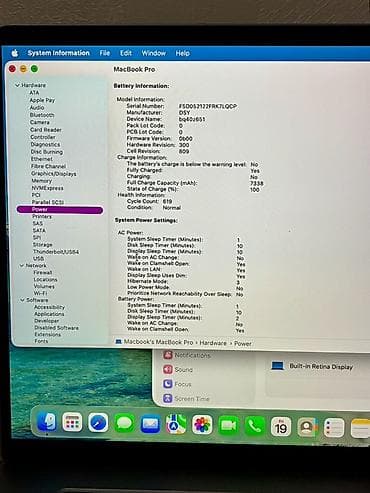Select the highlighted Power item
The image size is (370, 493).
pos(60,209)
